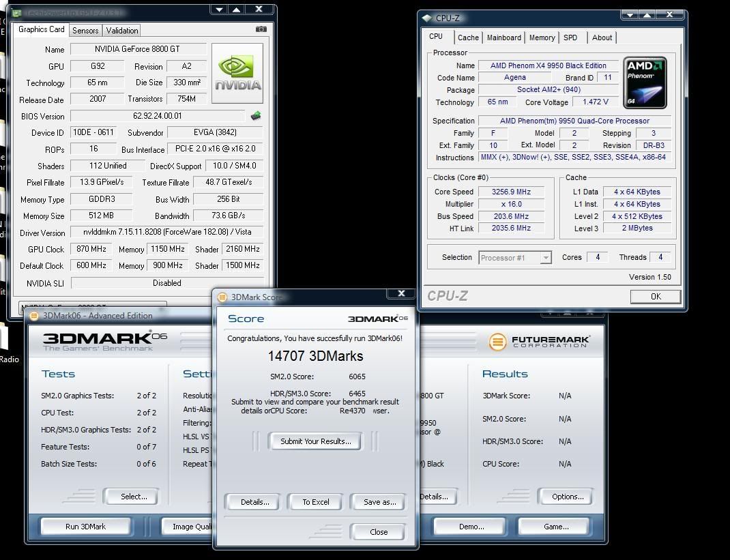Export the score with To Excel button

[x=316, y=502]
